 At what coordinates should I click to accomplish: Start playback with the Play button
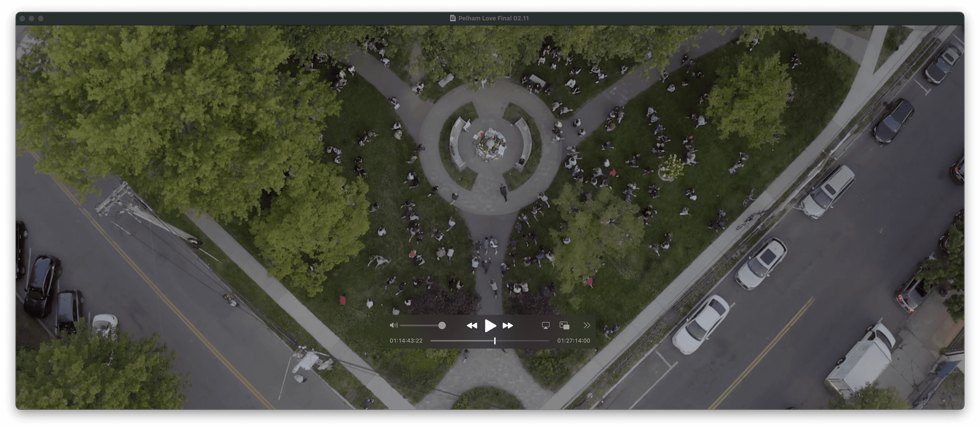click(490, 325)
